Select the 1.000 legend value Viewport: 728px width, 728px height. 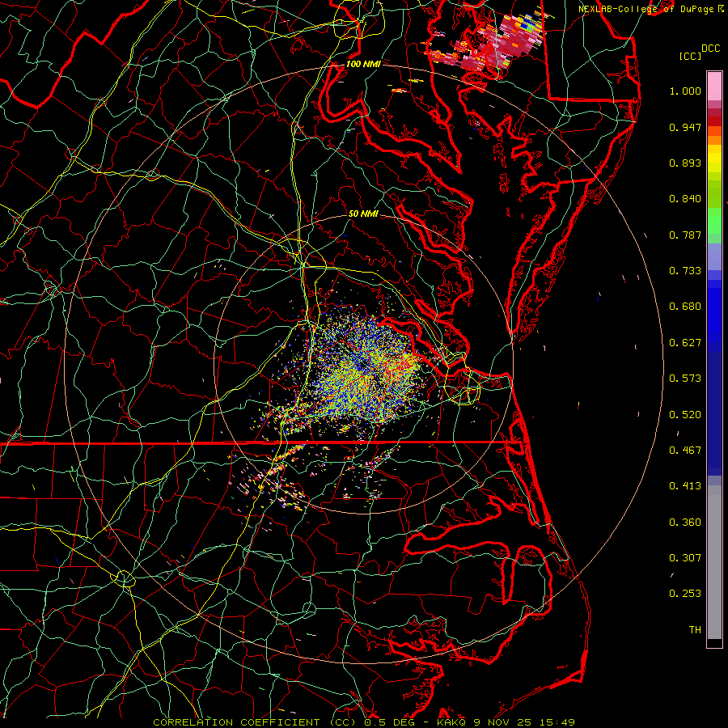(685, 91)
